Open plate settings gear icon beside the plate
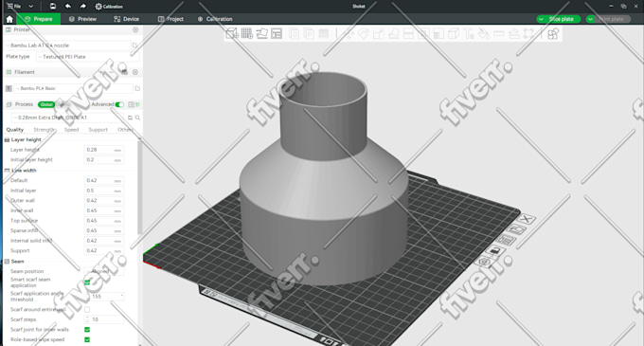644x346 pixels. pyautogui.click(x=485, y=262)
